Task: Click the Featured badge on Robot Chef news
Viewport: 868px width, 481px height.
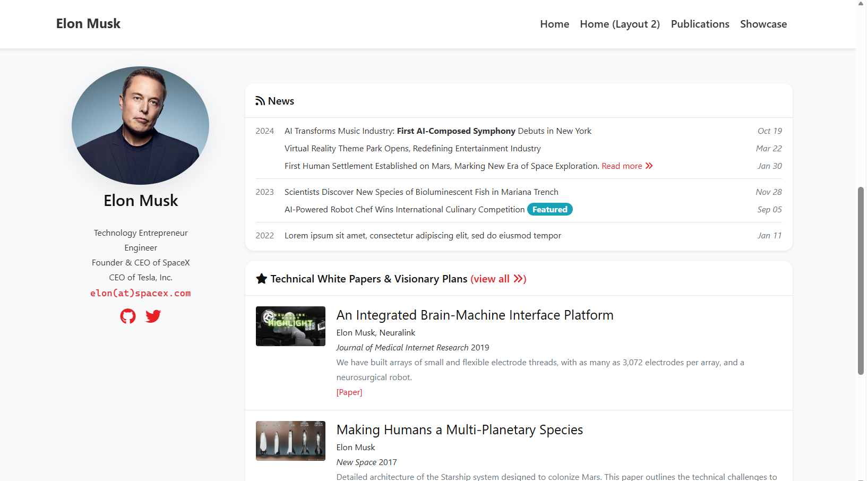Action: [x=549, y=210]
